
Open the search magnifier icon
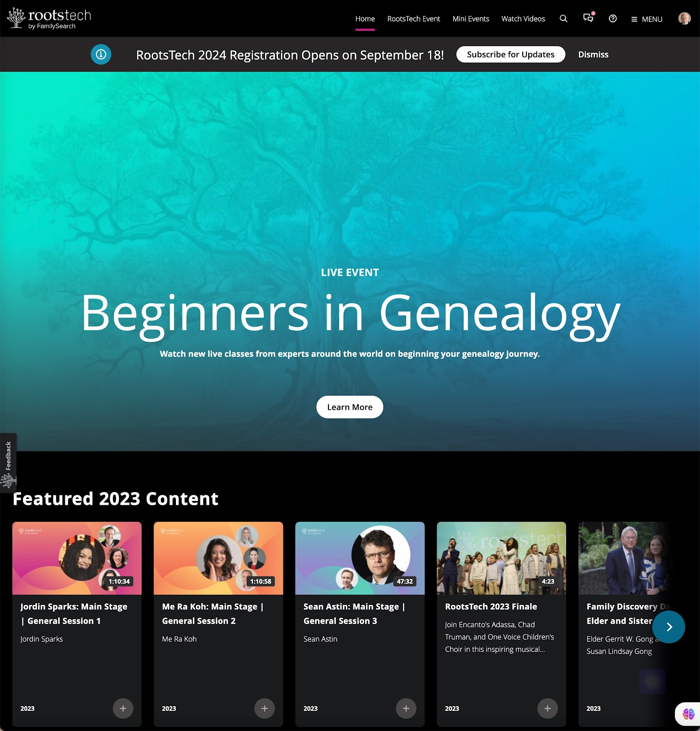click(563, 19)
